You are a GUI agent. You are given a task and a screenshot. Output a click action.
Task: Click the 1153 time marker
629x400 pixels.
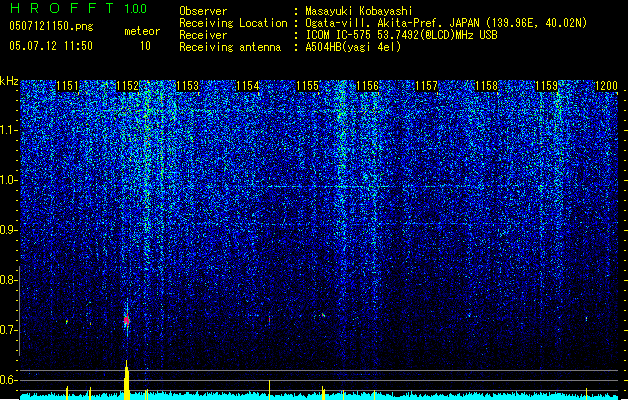pyautogui.click(x=187, y=86)
